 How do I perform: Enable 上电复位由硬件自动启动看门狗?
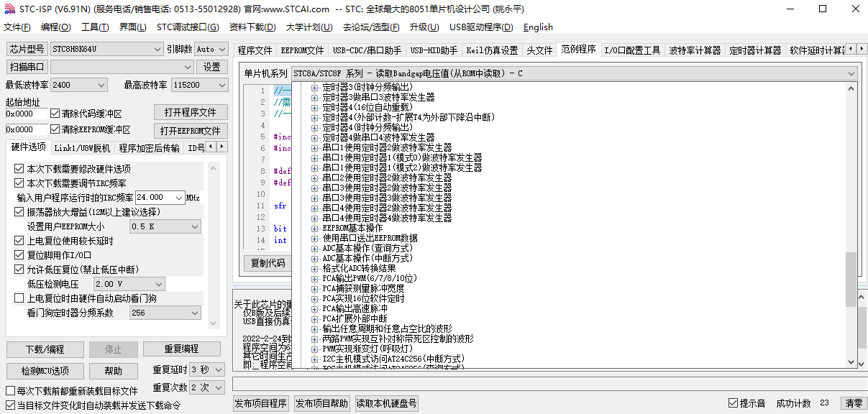tap(19, 298)
